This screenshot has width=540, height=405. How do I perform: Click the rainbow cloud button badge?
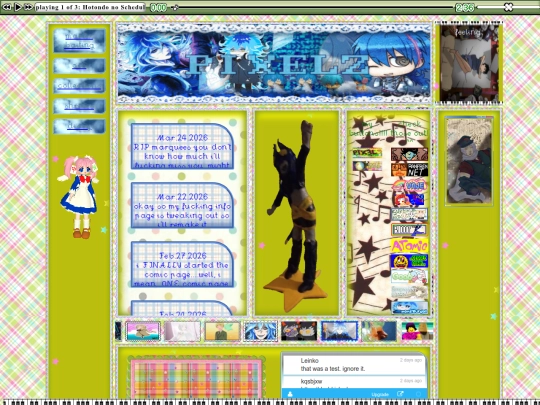(409, 186)
